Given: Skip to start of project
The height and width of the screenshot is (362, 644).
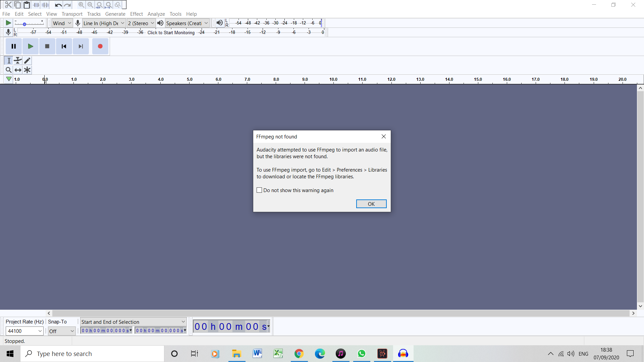Looking at the screenshot, I should (x=64, y=46).
